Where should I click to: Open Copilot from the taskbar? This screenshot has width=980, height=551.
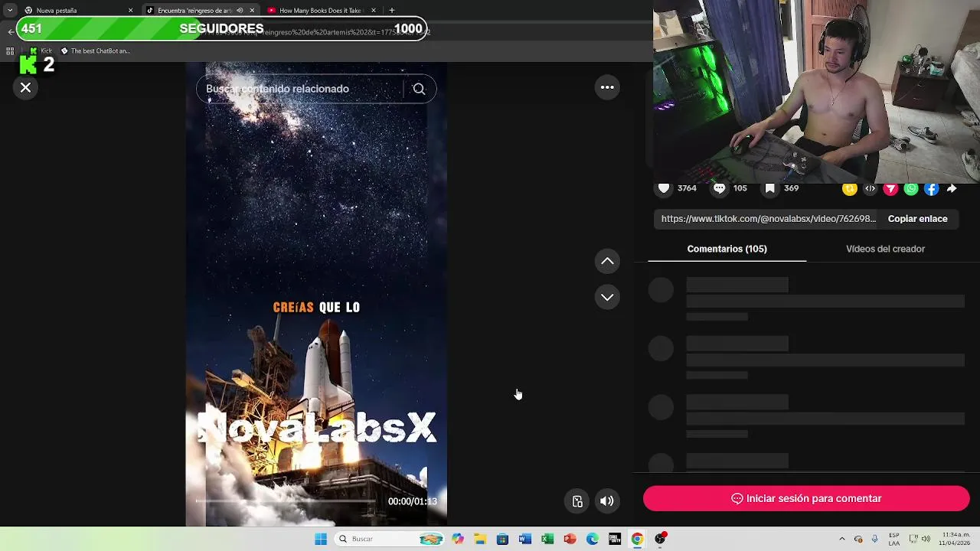click(458, 539)
